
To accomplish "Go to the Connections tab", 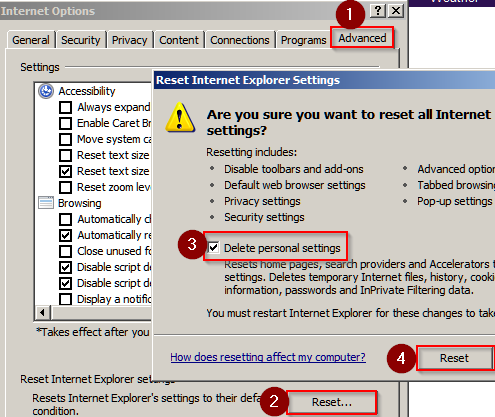I will [240, 40].
